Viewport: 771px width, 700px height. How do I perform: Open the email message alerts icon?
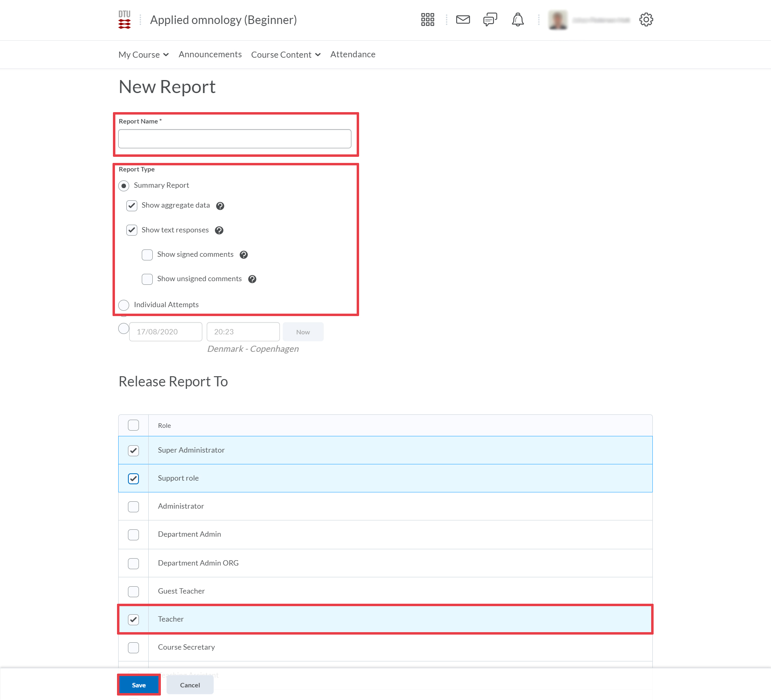463,20
